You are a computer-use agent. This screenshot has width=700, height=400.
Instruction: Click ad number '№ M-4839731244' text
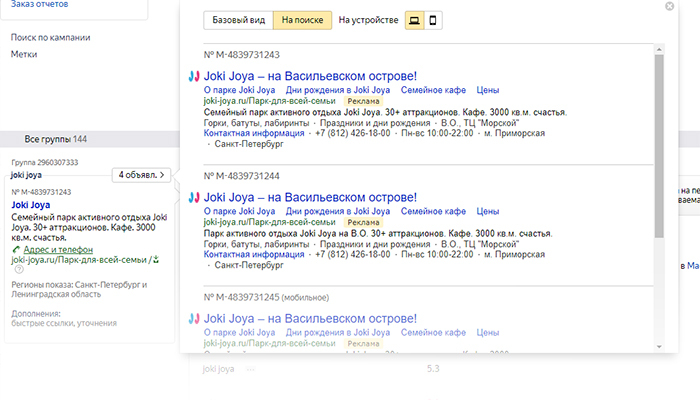[x=242, y=176]
